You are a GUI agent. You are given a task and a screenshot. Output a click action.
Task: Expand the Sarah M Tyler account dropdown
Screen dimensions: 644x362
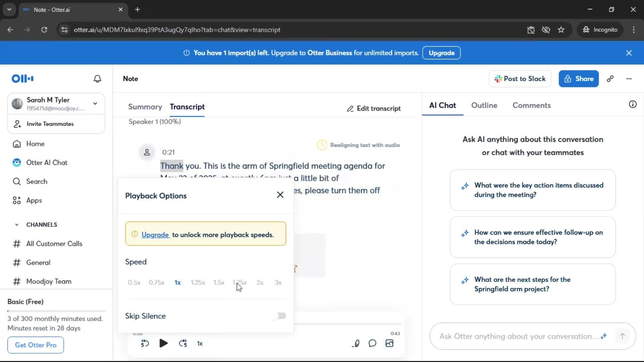tap(95, 104)
